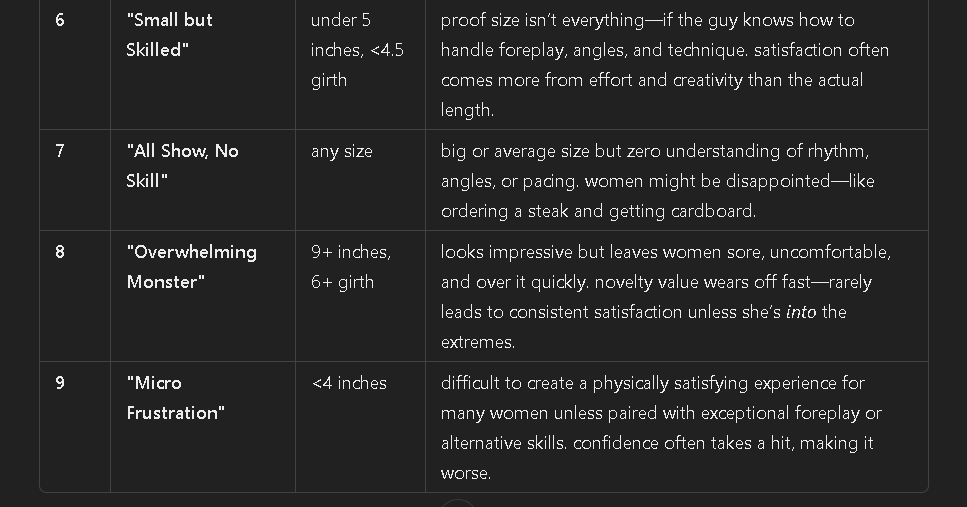Screen dimensions: 967x507
Task: Click the "under 5 inches, <4.5 girth" cell
Action: (357, 50)
